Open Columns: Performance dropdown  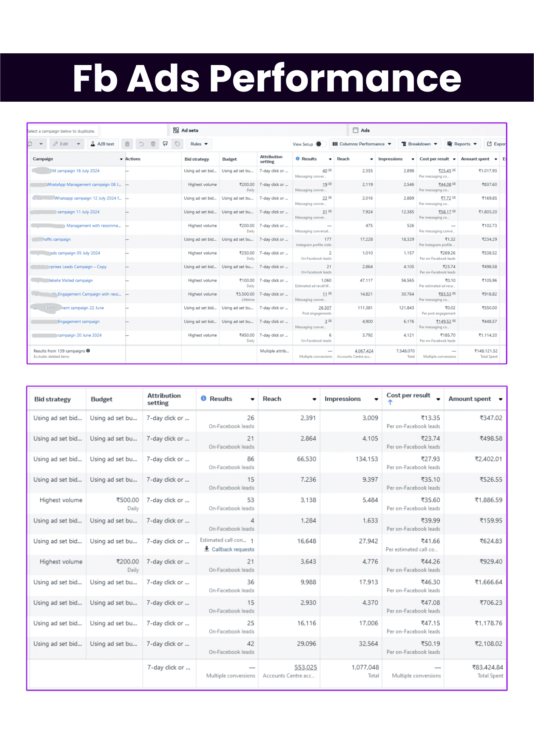point(362,144)
